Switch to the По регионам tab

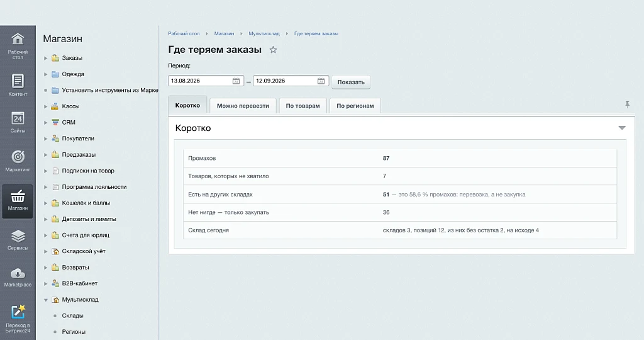[355, 106]
